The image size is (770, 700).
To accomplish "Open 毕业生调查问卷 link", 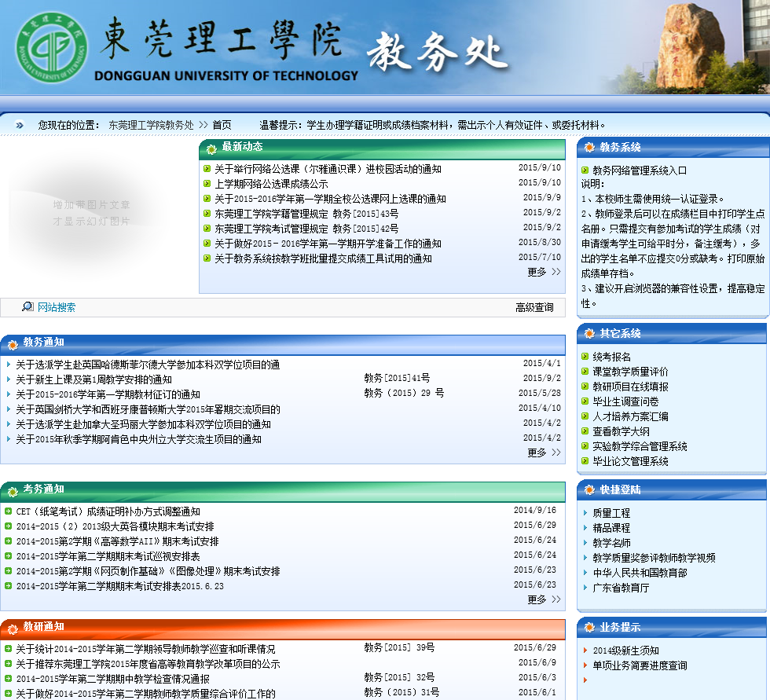I will (x=625, y=401).
